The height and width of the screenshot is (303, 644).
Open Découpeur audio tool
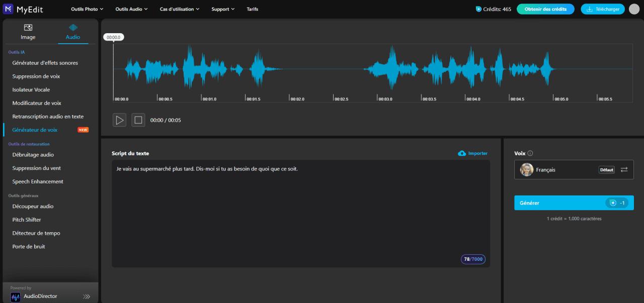tap(33, 207)
